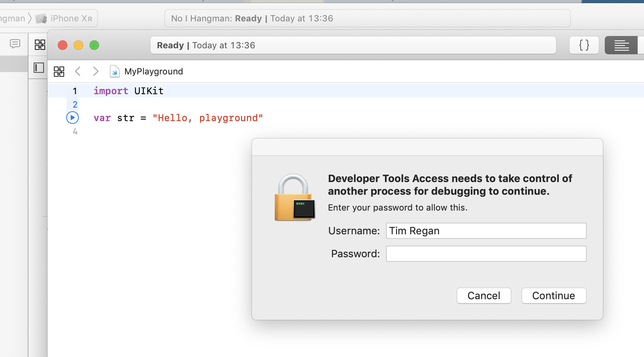Open the iPhone XR run destination selector
The height and width of the screenshot is (357, 644).
(70, 18)
